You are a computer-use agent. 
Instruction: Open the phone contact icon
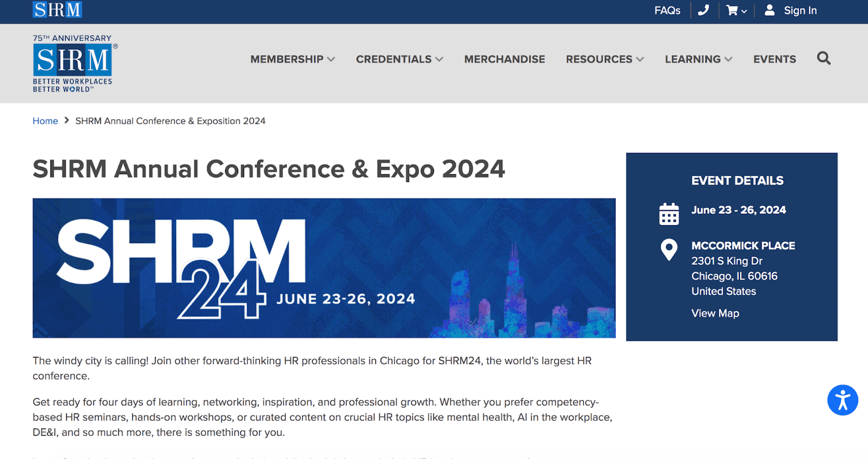point(704,10)
